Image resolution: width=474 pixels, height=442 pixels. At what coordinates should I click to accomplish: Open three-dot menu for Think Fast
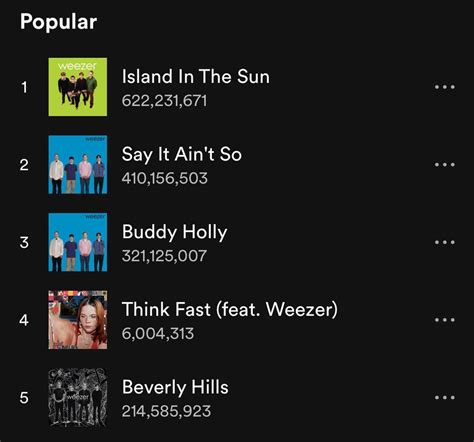click(445, 320)
